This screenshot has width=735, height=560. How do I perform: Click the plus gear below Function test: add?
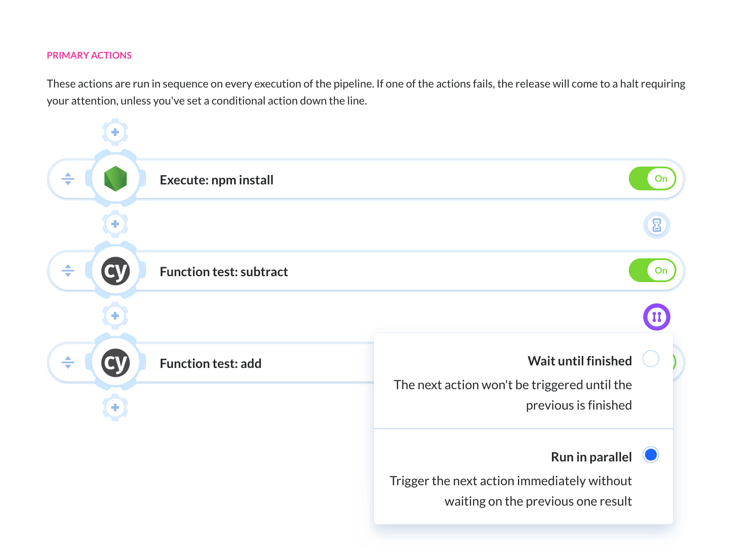115,407
